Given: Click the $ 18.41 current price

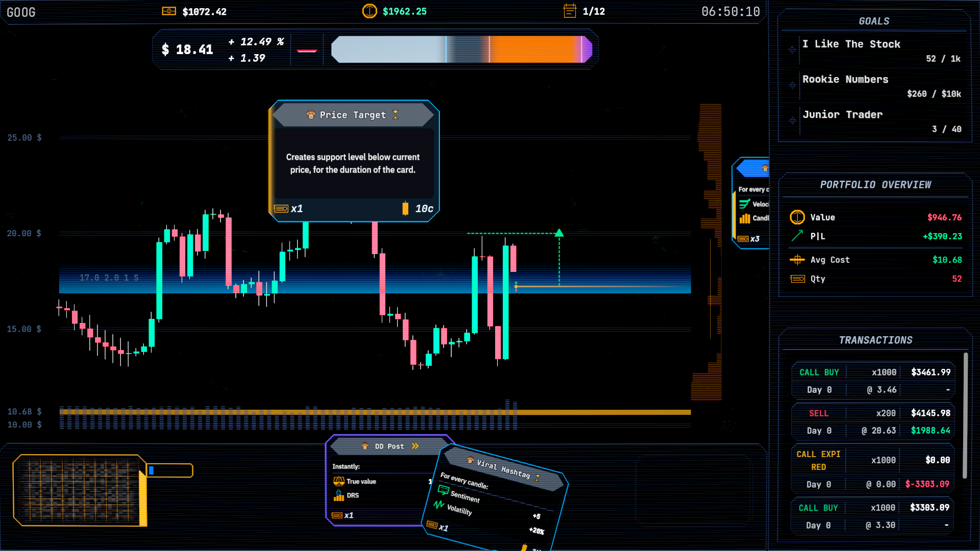Looking at the screenshot, I should click(x=187, y=49).
